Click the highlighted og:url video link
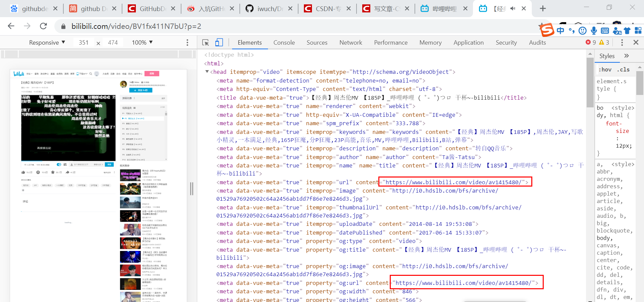The image size is (644, 302). [466, 283]
